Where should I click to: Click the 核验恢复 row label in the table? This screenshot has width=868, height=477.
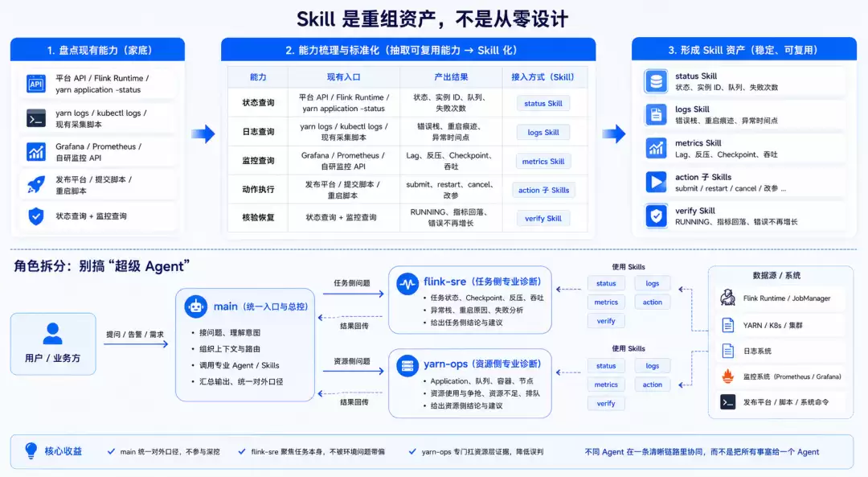(x=258, y=217)
